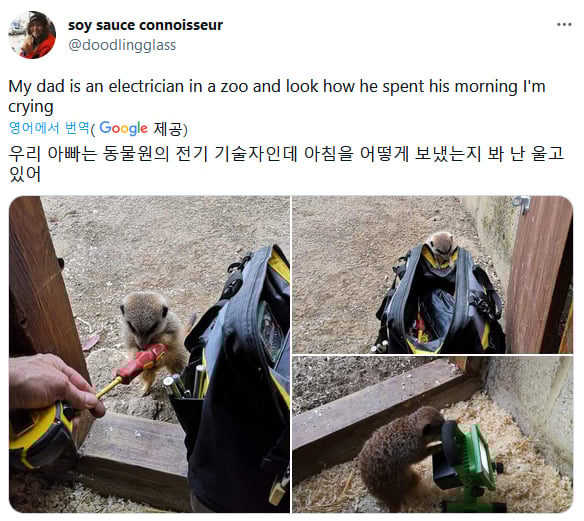584x521 pixels.
Task: Click the meerkat's head peeking from the bag
Action: point(441,248)
